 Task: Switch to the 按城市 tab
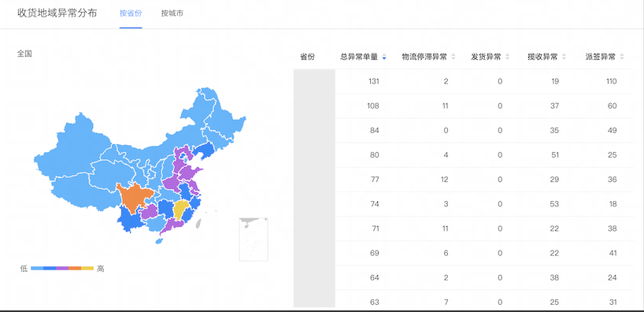tap(172, 13)
